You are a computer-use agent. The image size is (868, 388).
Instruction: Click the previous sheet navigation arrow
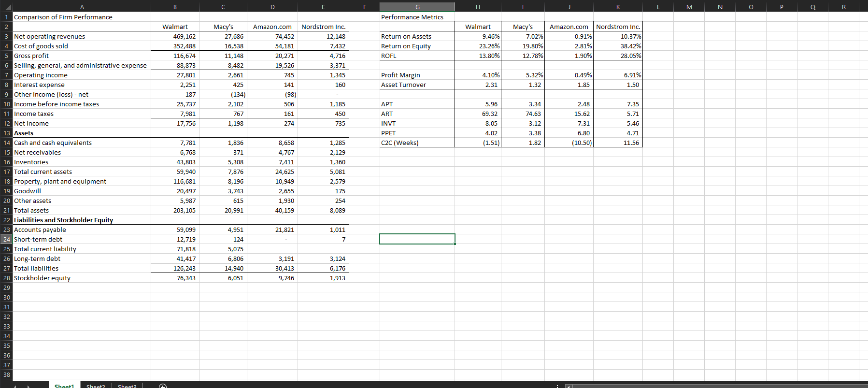point(15,386)
